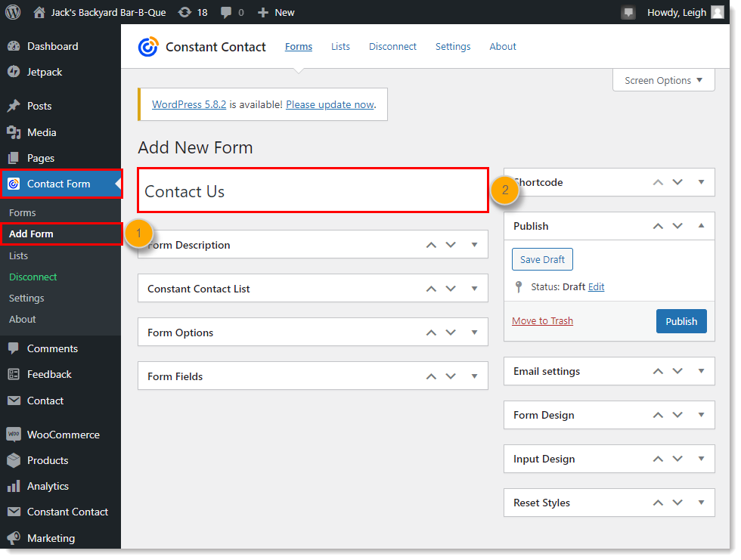This screenshot has width=741, height=560.
Task: Click the Contact Form plugin icon in sidebar
Action: (14, 184)
